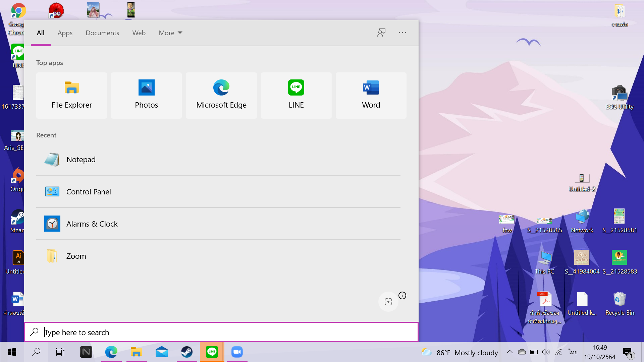The height and width of the screenshot is (362, 644).
Task: Open the notification center icon
Action: point(628,352)
